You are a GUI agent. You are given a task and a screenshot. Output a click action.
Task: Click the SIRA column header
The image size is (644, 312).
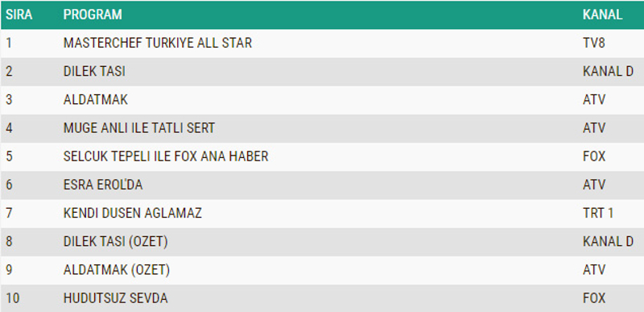click(19, 15)
